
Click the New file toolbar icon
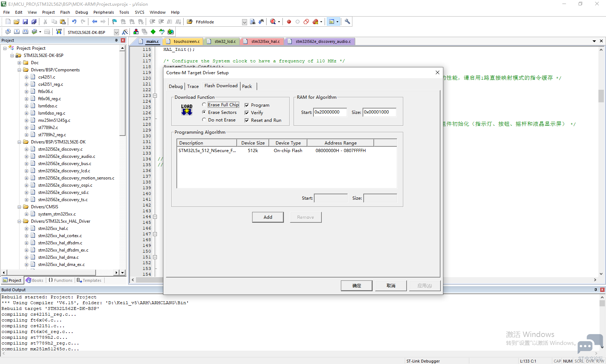coord(8,22)
